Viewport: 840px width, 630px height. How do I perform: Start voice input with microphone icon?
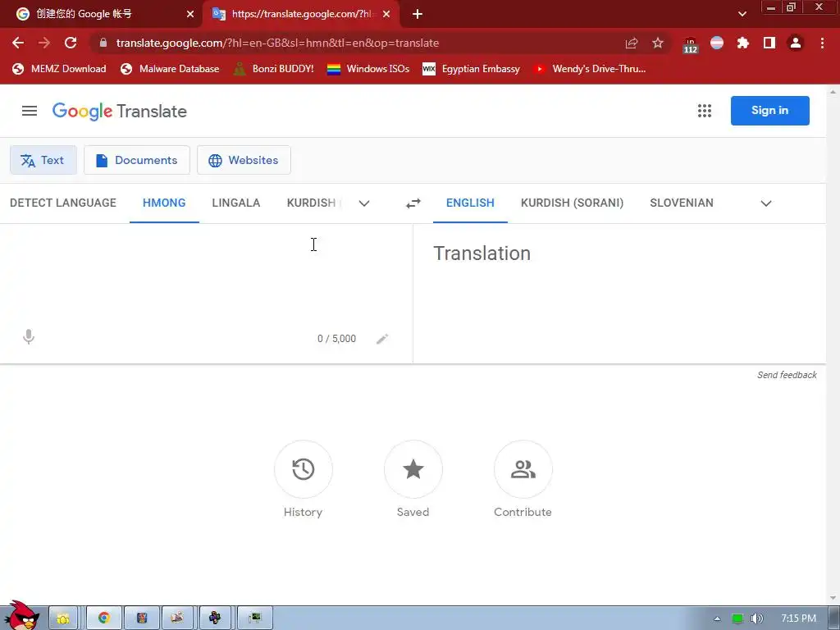point(29,337)
